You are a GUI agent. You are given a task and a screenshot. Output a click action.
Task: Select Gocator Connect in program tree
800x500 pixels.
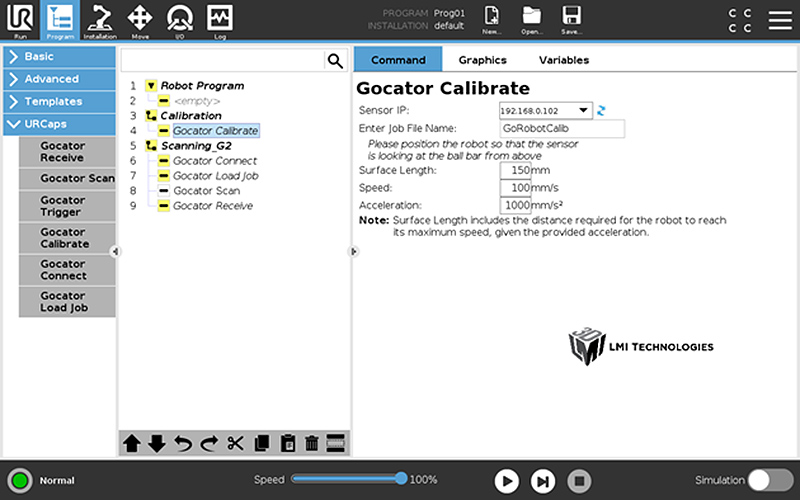(215, 161)
